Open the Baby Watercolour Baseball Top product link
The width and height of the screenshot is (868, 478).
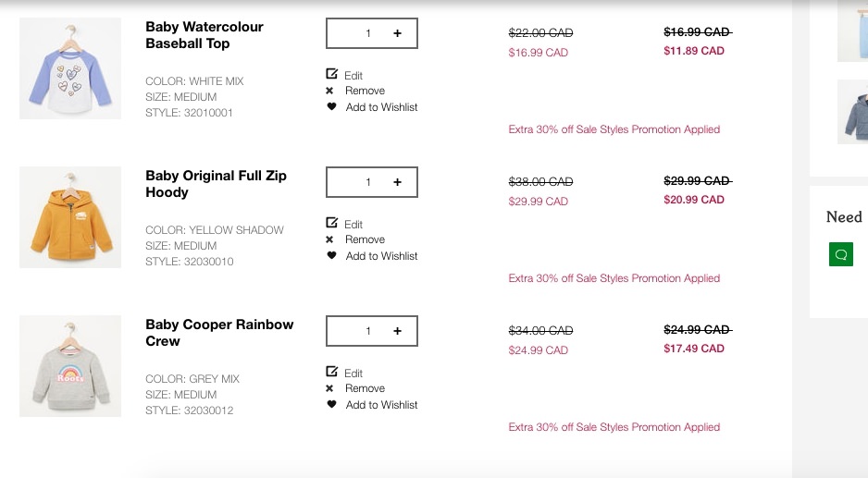click(x=204, y=35)
